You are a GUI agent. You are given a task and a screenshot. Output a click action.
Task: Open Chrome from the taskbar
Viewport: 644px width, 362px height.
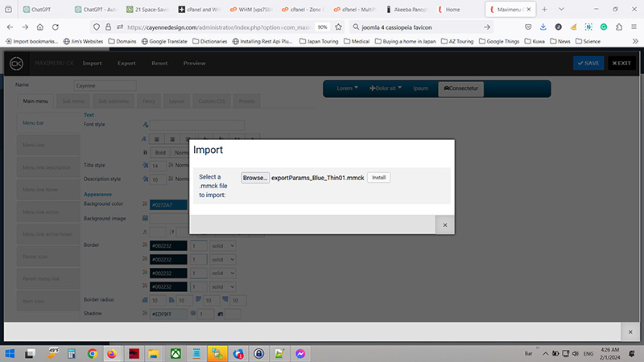(x=92, y=352)
